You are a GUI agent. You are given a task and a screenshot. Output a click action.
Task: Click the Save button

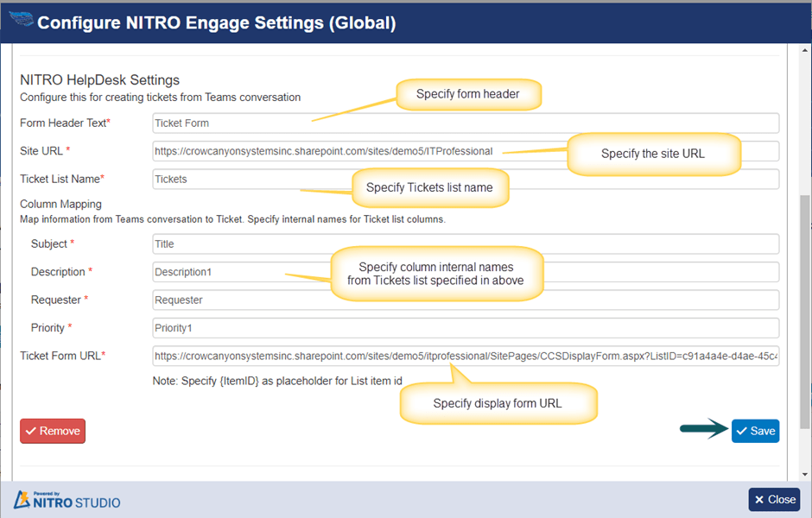point(755,431)
